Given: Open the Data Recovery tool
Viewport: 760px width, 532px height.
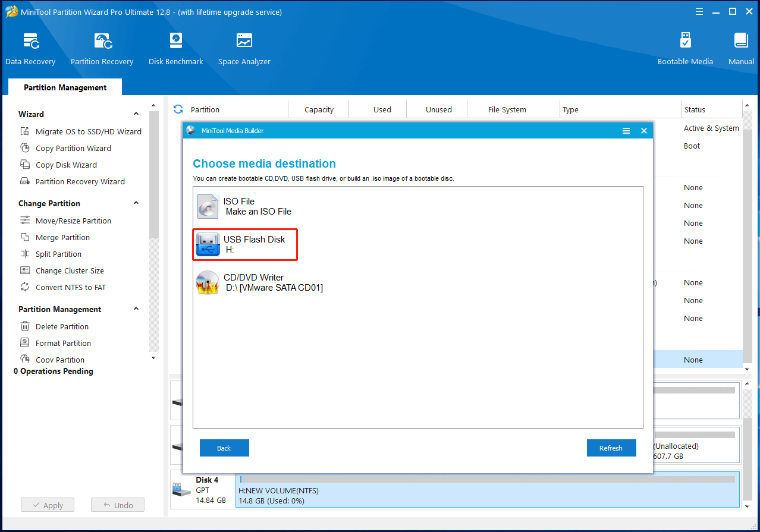Looking at the screenshot, I should (x=30, y=49).
